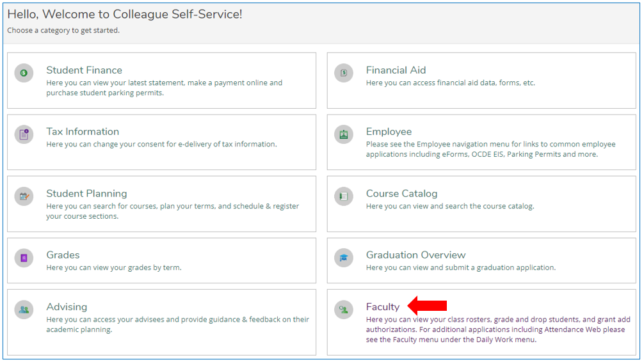
Task: Open Student Planning title link
Action: pos(86,194)
